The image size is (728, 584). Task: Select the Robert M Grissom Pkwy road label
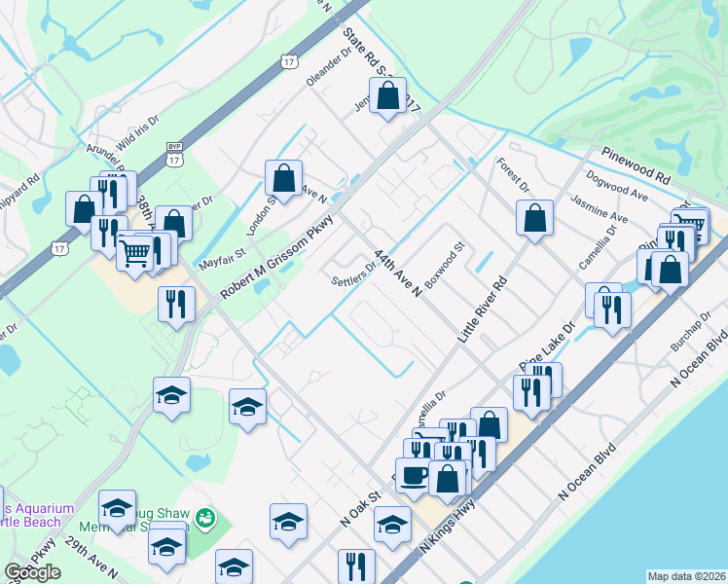tap(276, 257)
